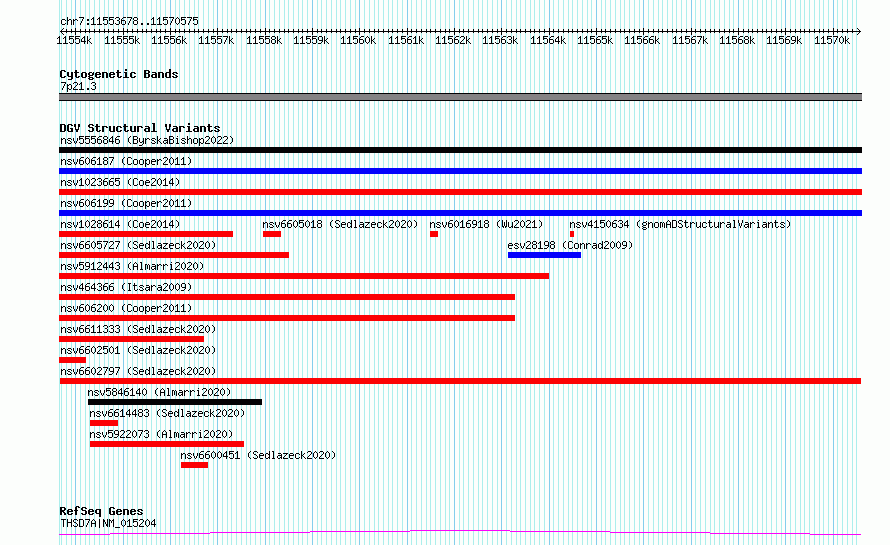Image resolution: width=890 pixels, height=545 pixels.
Task: Click the right arrowhead of the ruler
Action: coord(859,31)
